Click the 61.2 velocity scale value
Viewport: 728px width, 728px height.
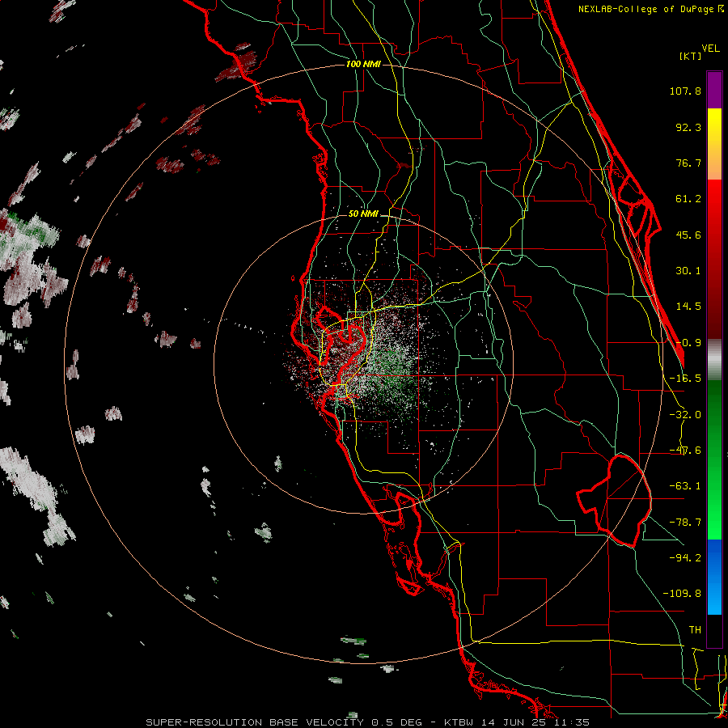tap(688, 199)
